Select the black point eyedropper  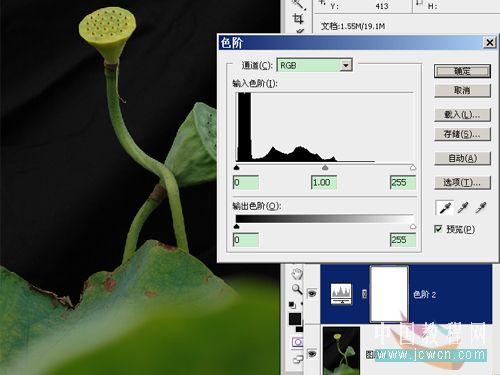point(445,208)
